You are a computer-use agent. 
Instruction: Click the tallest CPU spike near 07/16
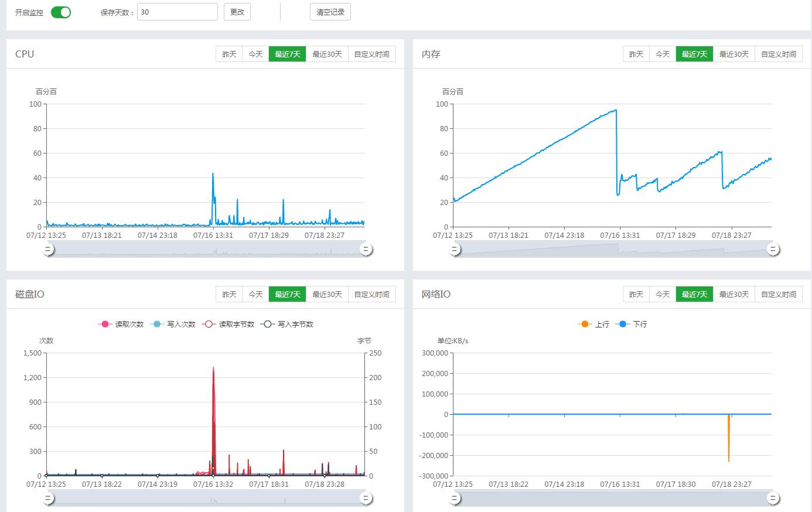click(213, 174)
